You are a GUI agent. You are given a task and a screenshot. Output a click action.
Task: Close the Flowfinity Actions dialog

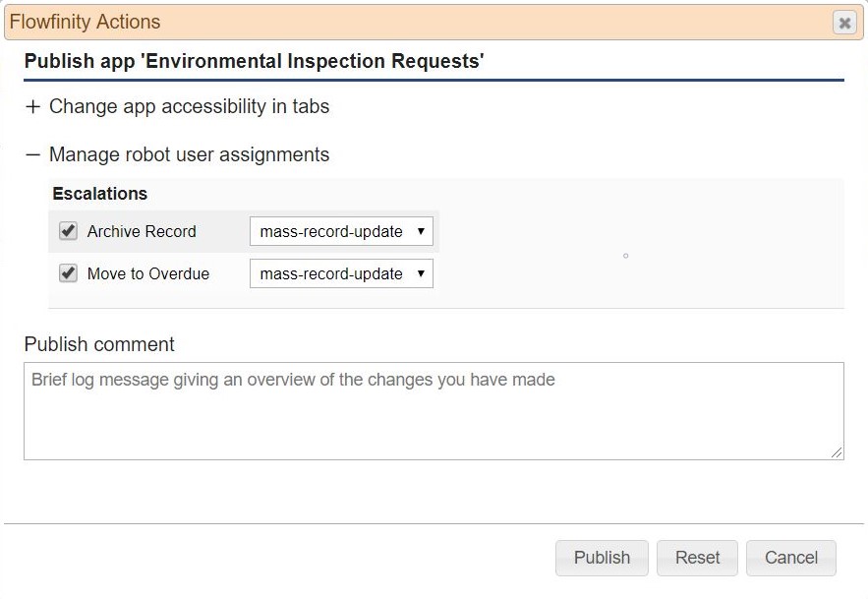(x=843, y=23)
